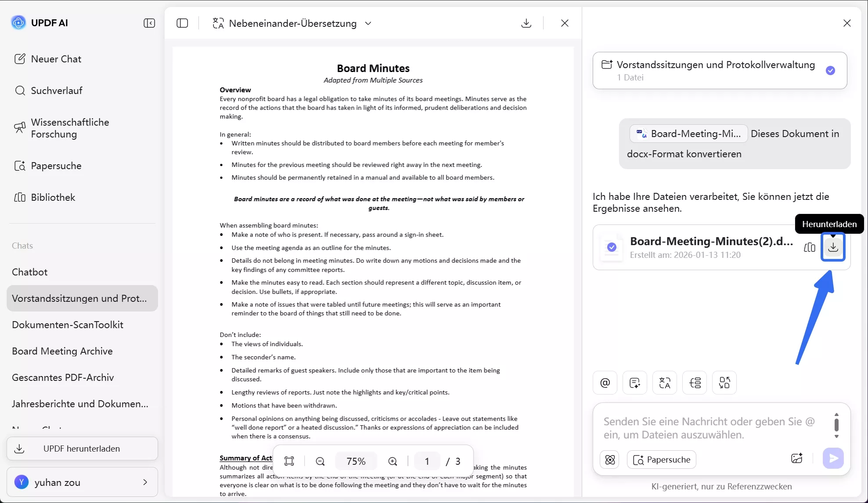Toggle the checkmark on Vorstandssitzungen und Protokollverwaltung folder

[830, 71]
